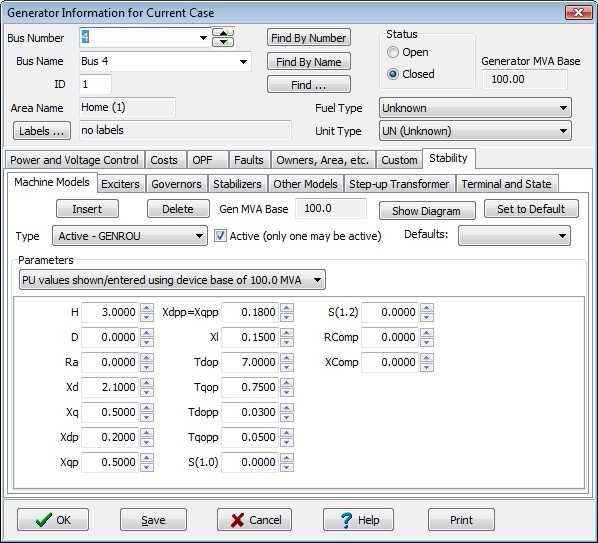Increase the XComp value using up arrow

[427, 358]
